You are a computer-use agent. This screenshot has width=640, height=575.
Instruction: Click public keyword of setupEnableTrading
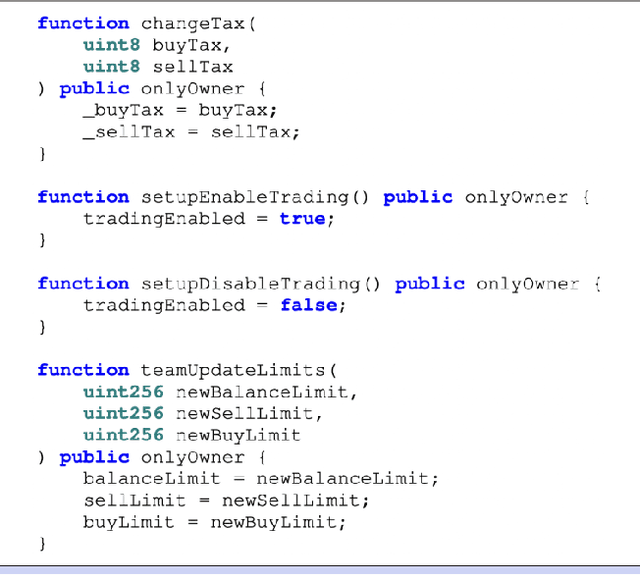[418, 197]
